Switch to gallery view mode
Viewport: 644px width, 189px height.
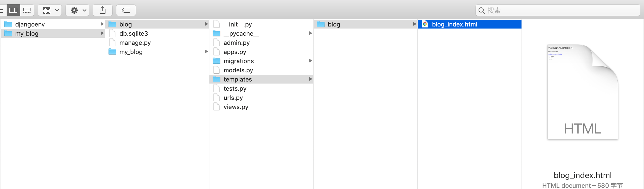(x=27, y=10)
